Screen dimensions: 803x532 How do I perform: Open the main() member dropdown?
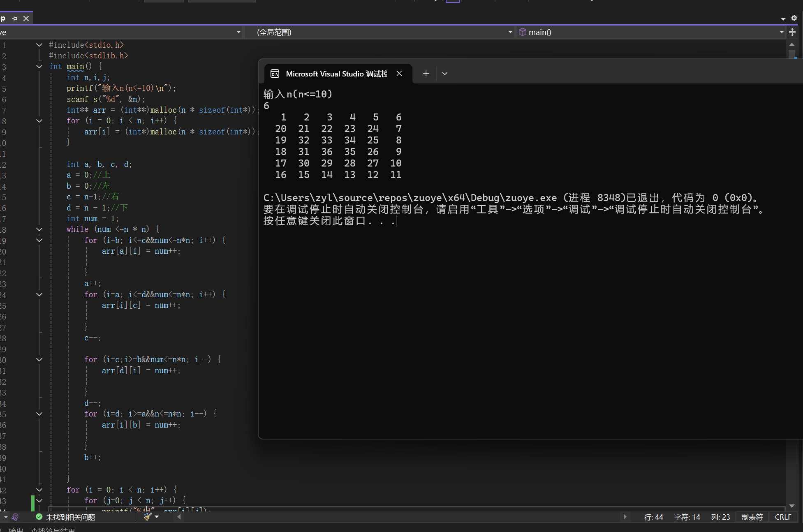[781, 32]
